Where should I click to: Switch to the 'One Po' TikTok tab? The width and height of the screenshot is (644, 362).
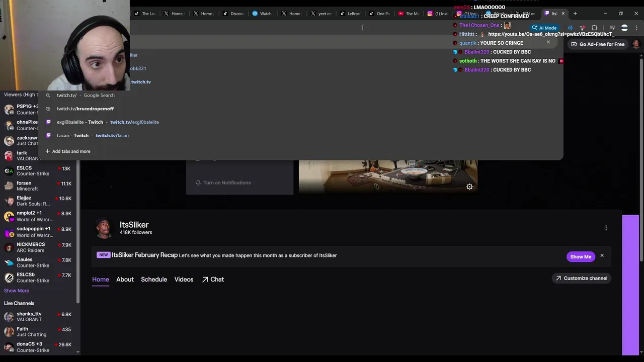[x=380, y=14]
